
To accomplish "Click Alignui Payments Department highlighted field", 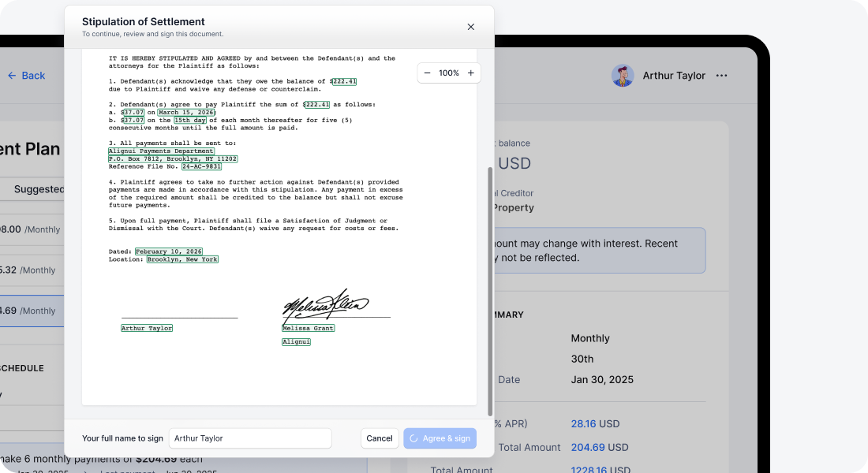I will 161,151.
